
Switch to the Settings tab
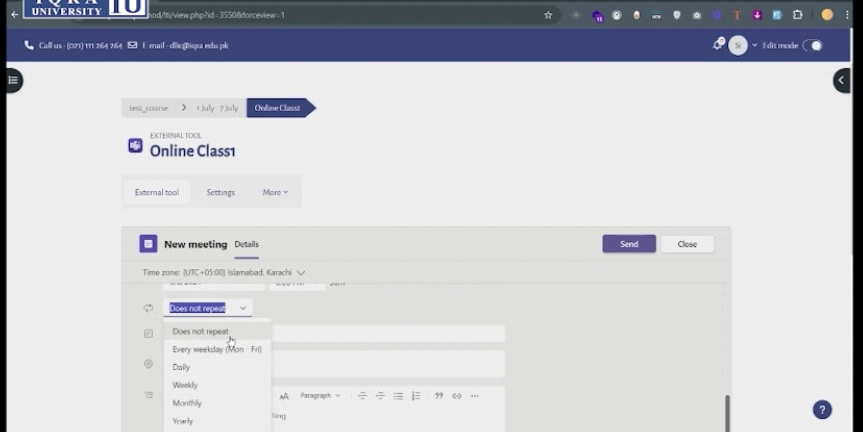tap(220, 192)
